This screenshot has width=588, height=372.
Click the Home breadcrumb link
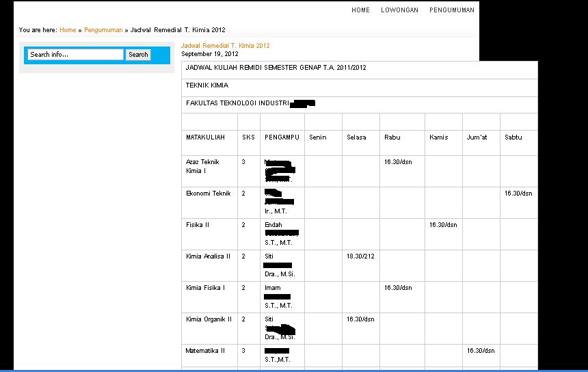click(68, 30)
